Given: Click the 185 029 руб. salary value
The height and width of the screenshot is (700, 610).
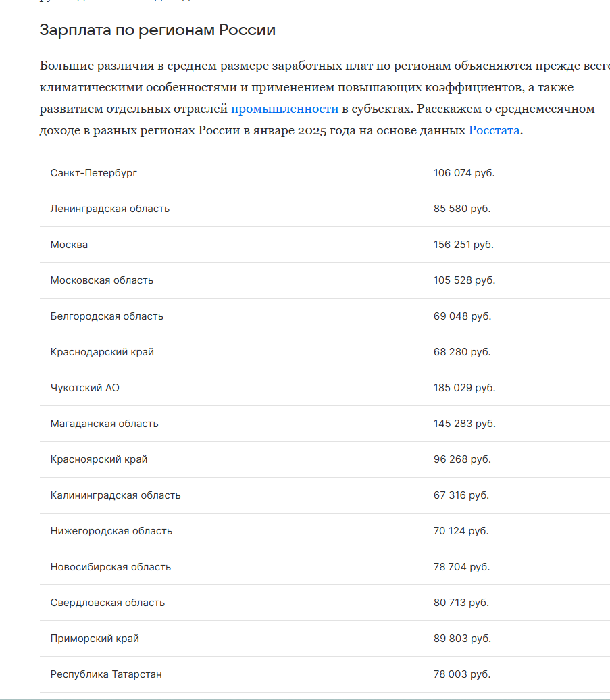Looking at the screenshot, I should coord(464,388).
